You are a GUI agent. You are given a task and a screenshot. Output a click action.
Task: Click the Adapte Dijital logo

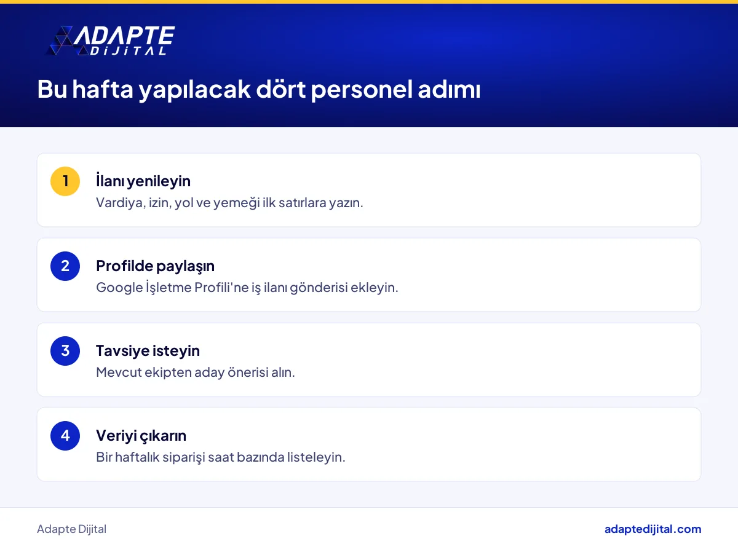coord(111,41)
